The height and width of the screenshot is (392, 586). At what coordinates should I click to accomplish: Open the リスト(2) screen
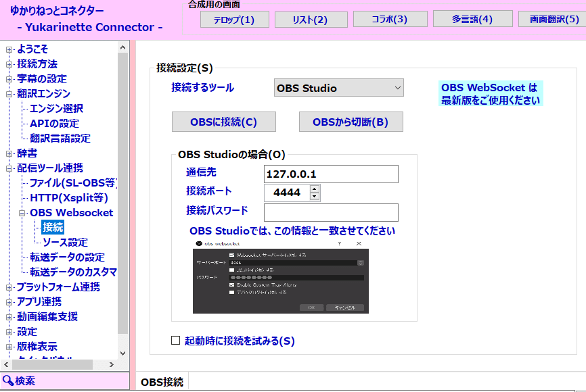(x=311, y=20)
